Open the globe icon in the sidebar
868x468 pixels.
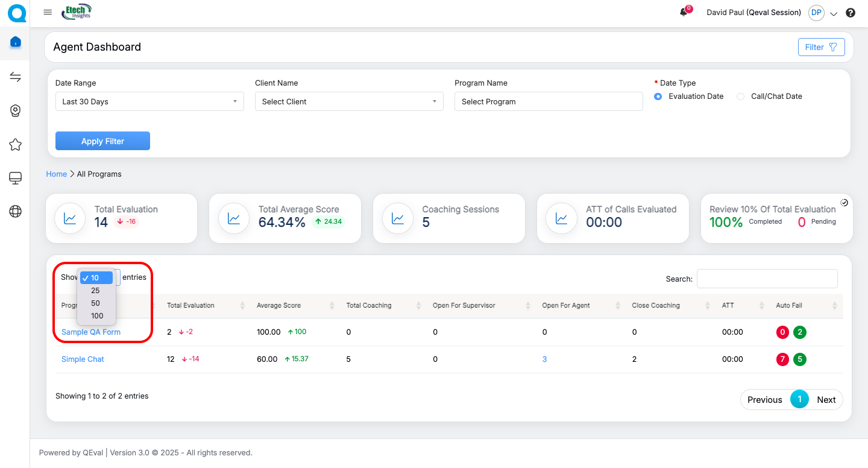point(16,211)
